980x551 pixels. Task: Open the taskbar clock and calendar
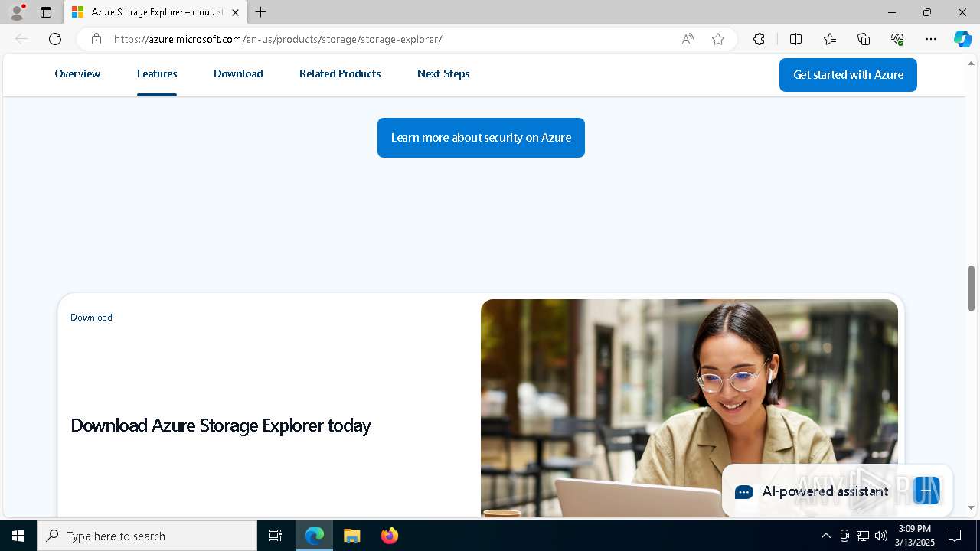point(915,536)
